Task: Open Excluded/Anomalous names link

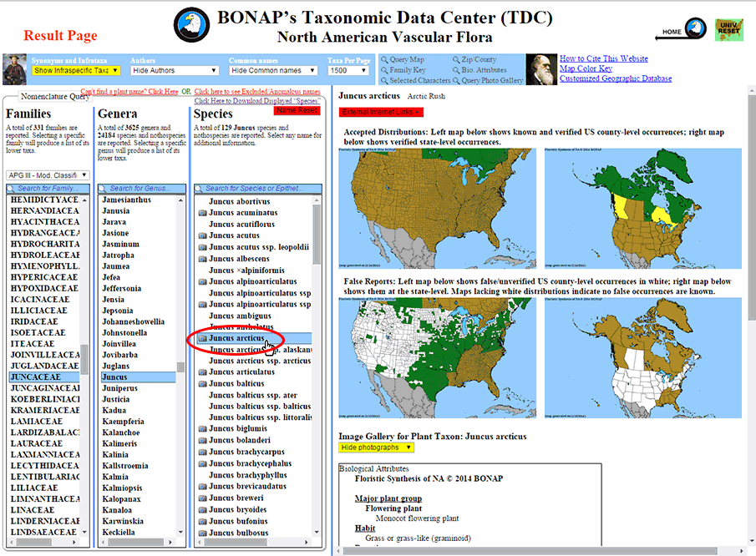Action: coord(257,92)
